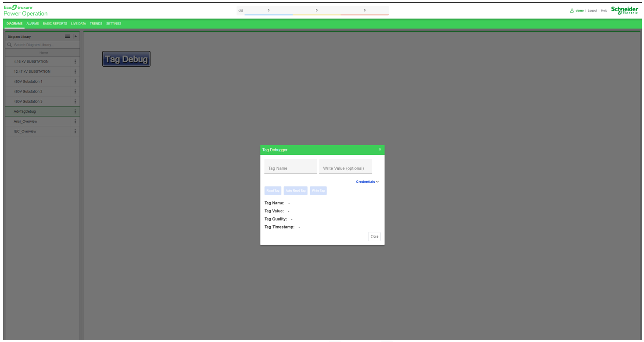Viewport: 644px width, 342px height.
Task: Open options for 4.16 kV SUBSTATION
Action: tap(75, 62)
